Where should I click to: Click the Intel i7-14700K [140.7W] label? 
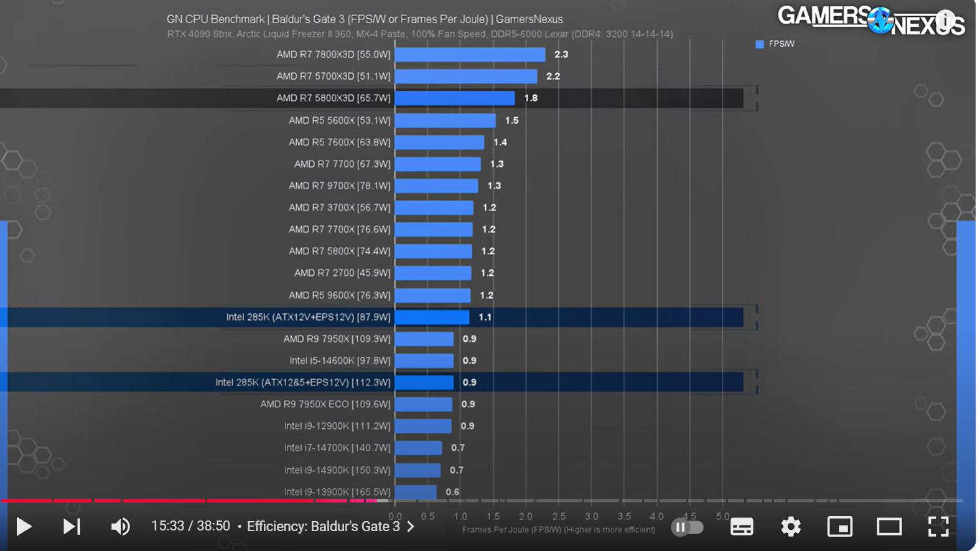click(x=338, y=448)
